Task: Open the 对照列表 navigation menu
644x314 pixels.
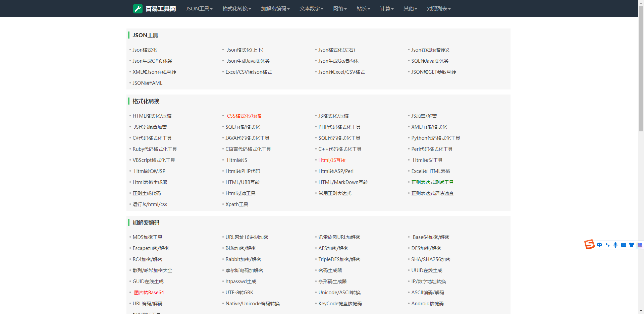Action: [x=438, y=8]
